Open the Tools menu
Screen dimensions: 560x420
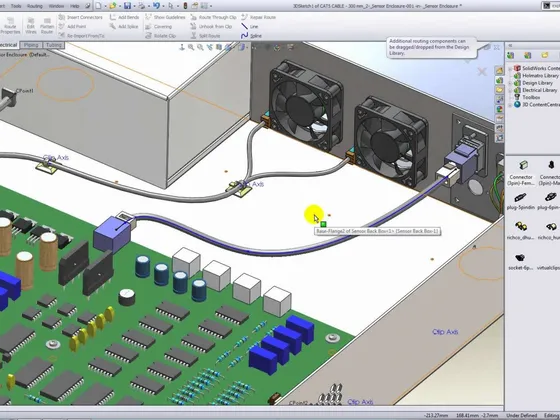point(16,6)
